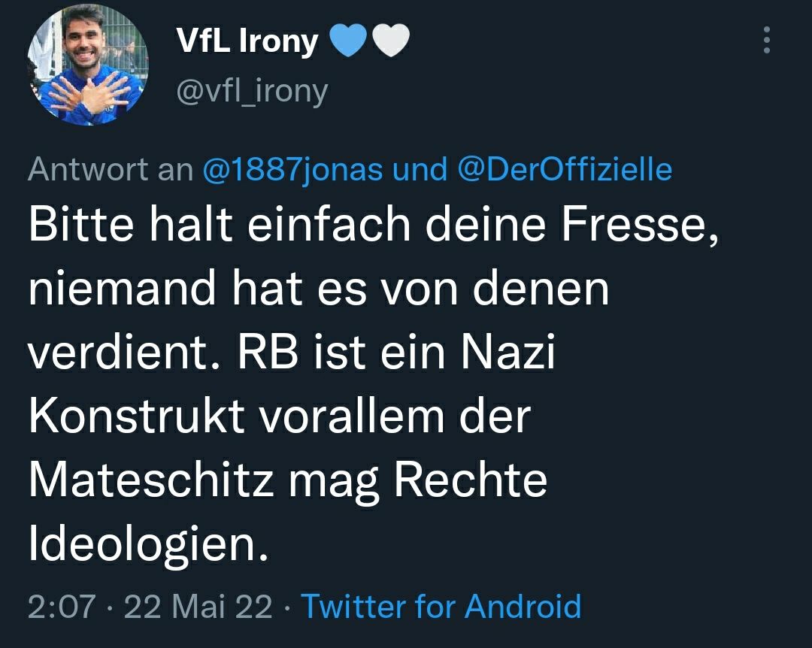Click the Twitter for Android source link
Image resolution: width=812 pixels, height=648 pixels.
click(441, 606)
